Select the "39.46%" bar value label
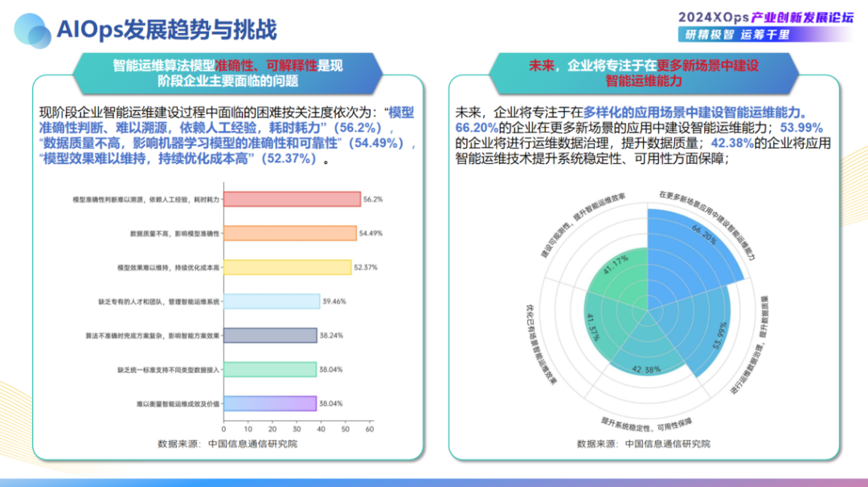 (x=334, y=301)
